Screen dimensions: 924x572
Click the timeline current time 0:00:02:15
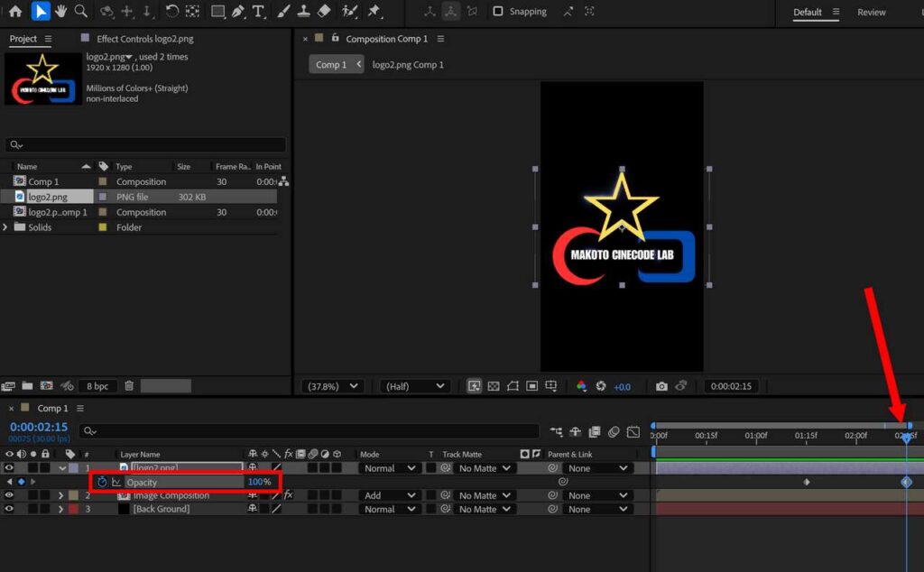(x=39, y=427)
